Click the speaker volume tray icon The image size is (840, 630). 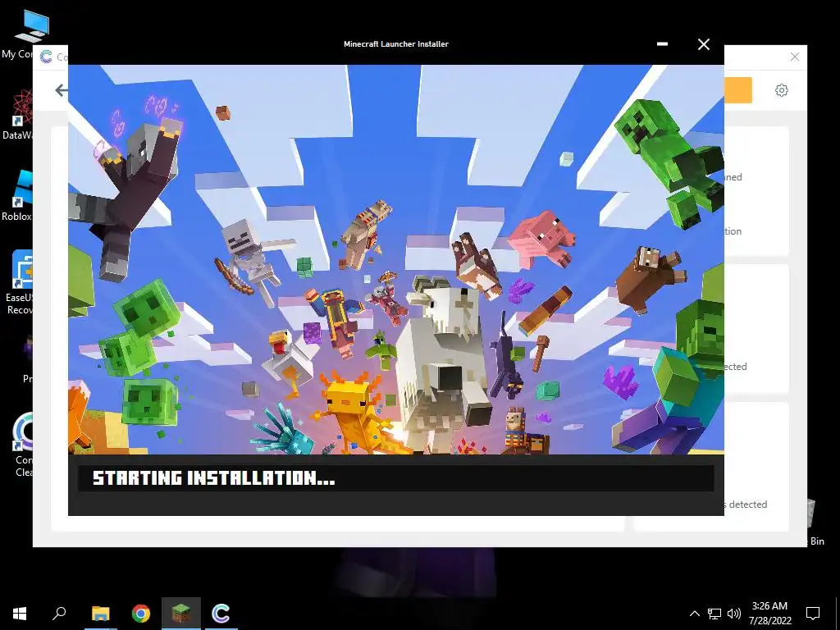(x=734, y=614)
